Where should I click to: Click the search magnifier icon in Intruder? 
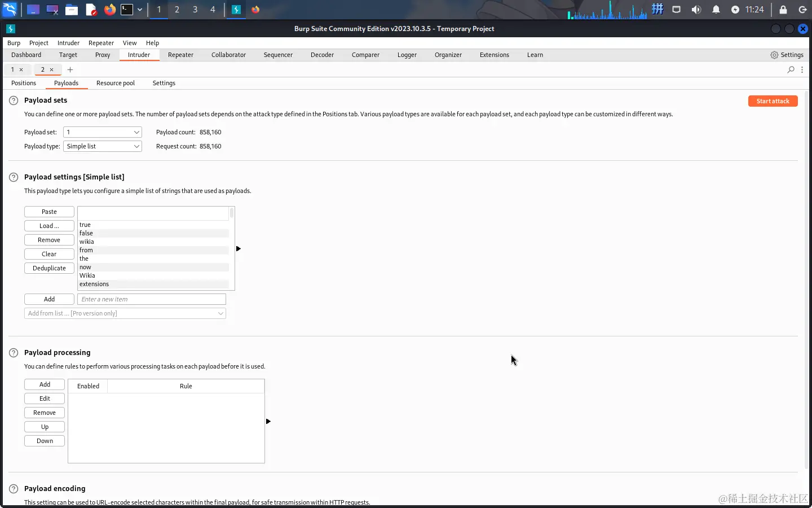point(791,69)
